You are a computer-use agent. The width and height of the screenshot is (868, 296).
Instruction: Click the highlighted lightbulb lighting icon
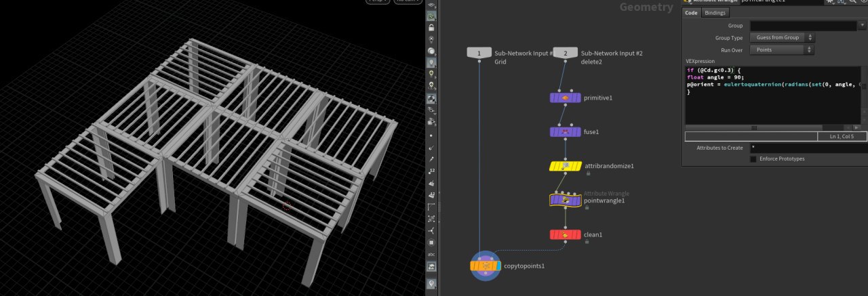[431, 62]
